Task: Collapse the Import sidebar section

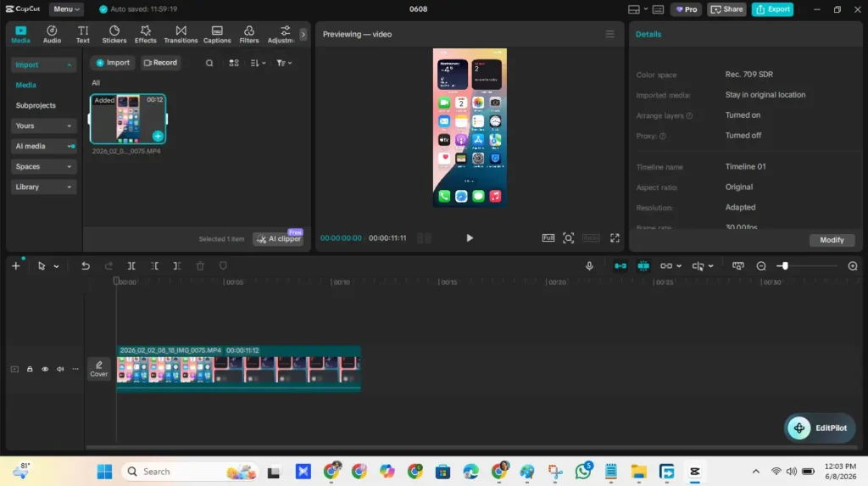Action: [42, 64]
